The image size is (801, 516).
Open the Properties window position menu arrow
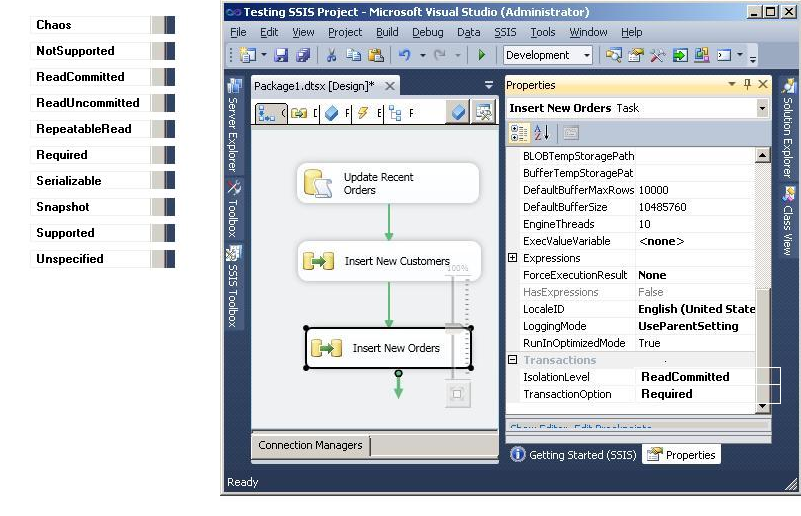[732, 84]
